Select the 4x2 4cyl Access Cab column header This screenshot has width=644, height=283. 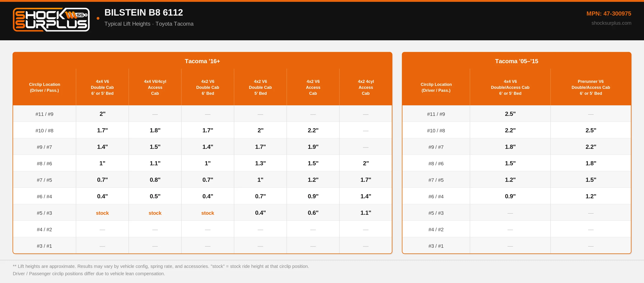tap(366, 87)
